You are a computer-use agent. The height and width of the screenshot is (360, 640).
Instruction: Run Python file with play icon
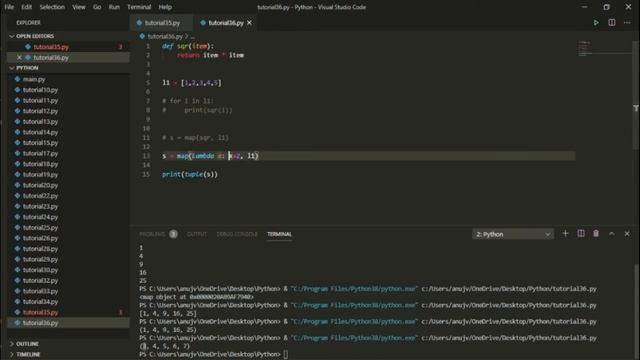pyautogui.click(x=596, y=23)
